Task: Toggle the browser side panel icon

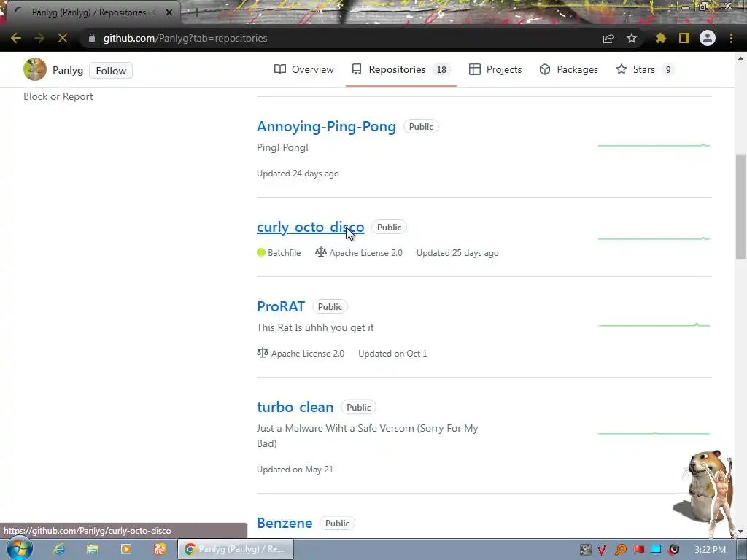Action: click(684, 38)
